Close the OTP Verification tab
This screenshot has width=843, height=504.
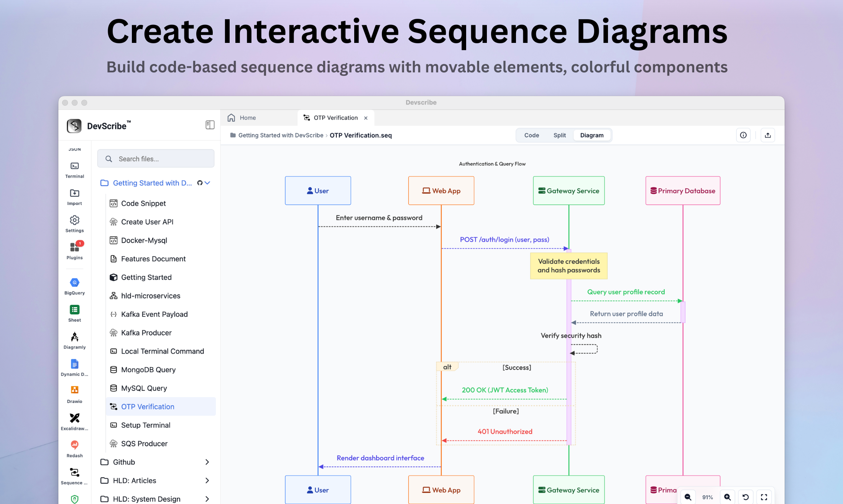366,118
